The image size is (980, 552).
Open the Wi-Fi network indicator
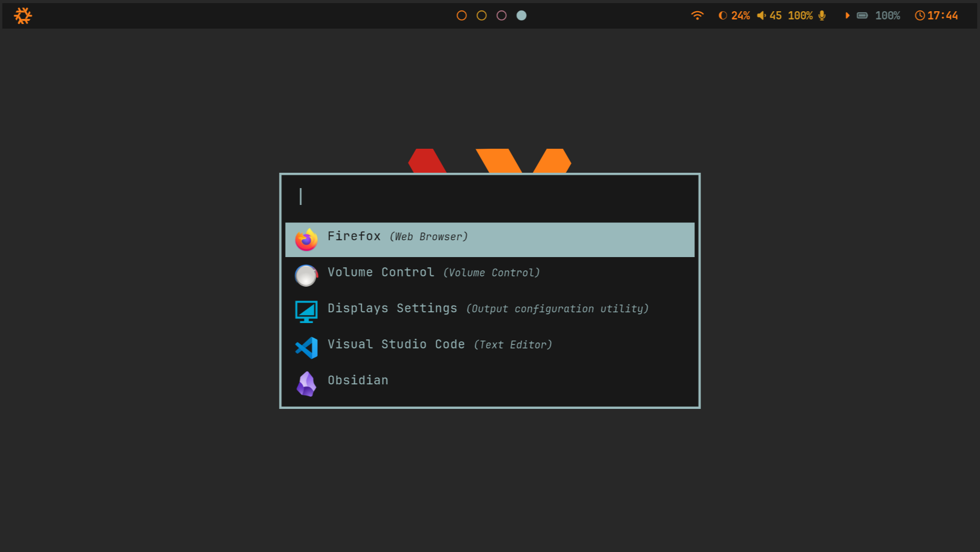coord(697,15)
